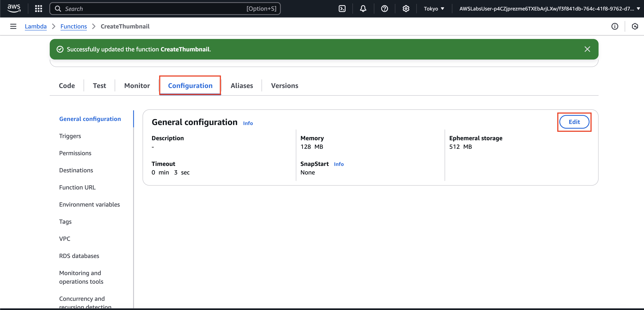Select Environment variables in side menu

pos(89,204)
